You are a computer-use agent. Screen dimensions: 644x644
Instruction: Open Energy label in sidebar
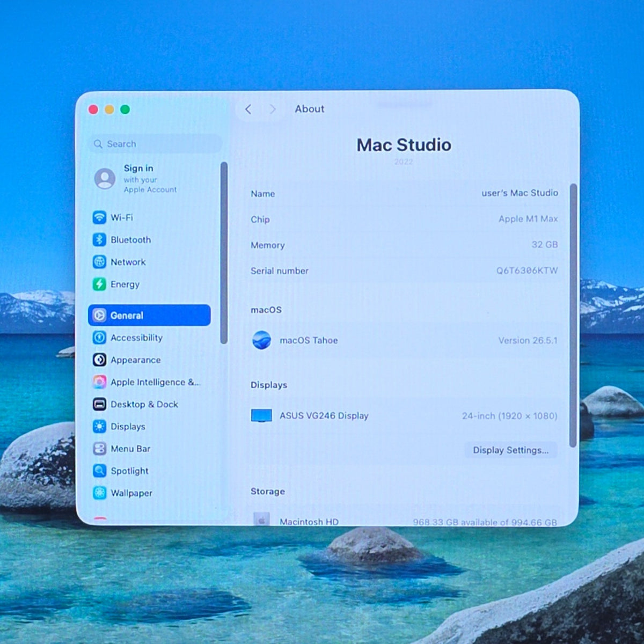(x=125, y=284)
